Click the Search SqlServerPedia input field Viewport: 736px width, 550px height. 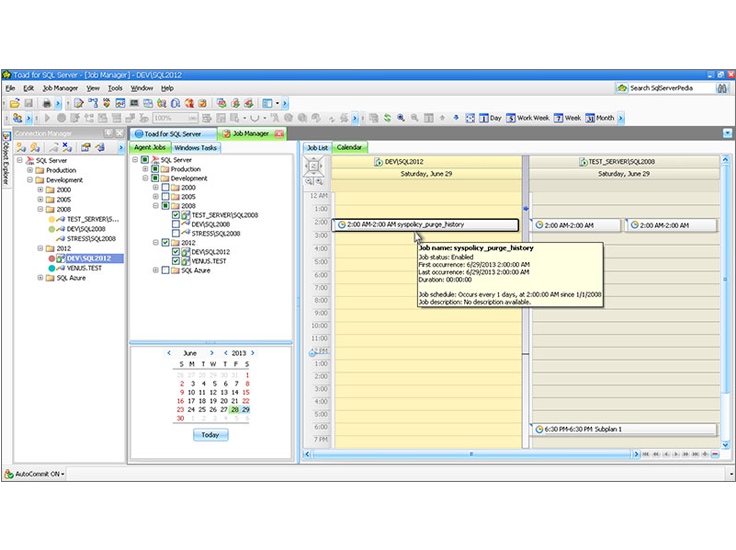pos(671,88)
